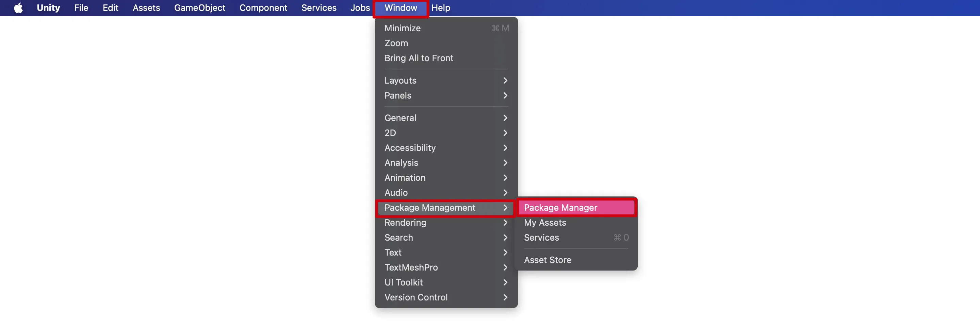980x329 pixels.
Task: Open the Apple menu
Action: coord(18,8)
